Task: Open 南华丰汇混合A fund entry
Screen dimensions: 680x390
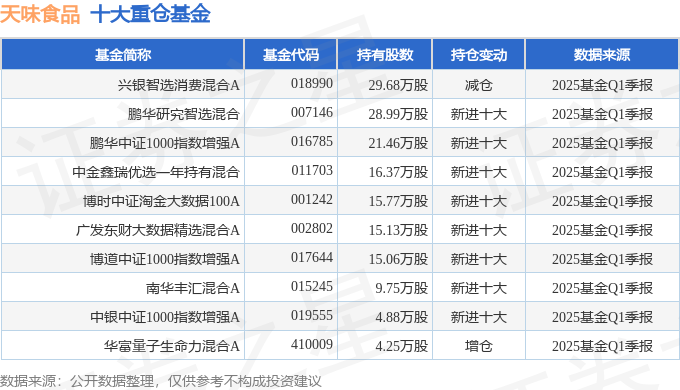Action: point(193,288)
